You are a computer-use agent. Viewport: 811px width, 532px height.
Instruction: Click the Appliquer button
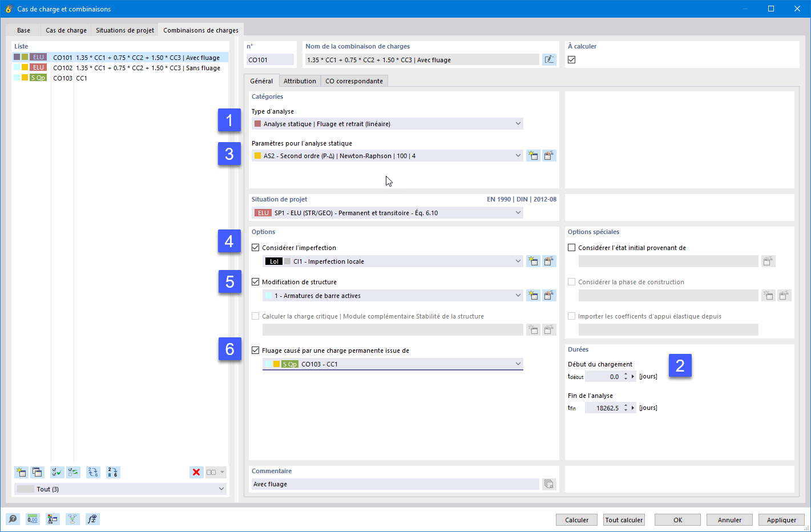click(x=781, y=520)
